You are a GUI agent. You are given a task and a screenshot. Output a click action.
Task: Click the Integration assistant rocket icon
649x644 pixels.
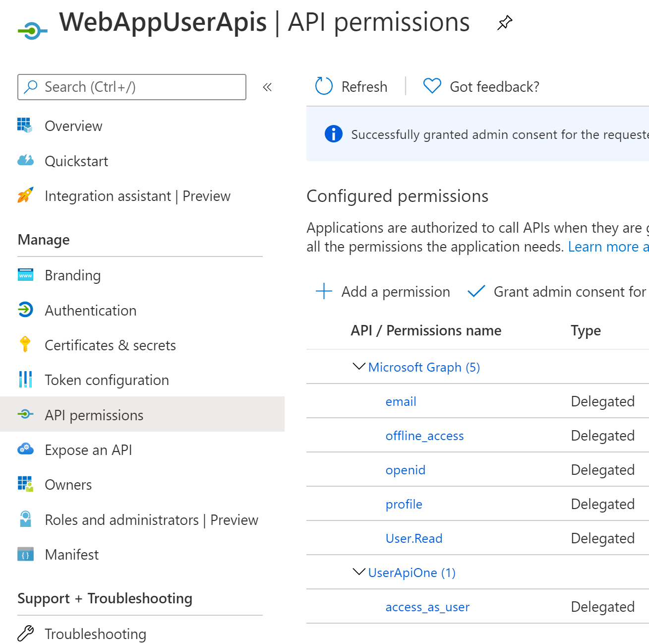coord(25,195)
